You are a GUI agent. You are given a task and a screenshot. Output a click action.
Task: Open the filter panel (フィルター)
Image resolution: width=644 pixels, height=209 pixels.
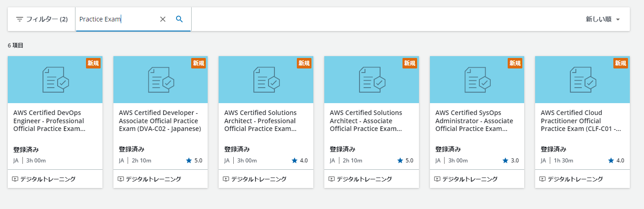42,19
